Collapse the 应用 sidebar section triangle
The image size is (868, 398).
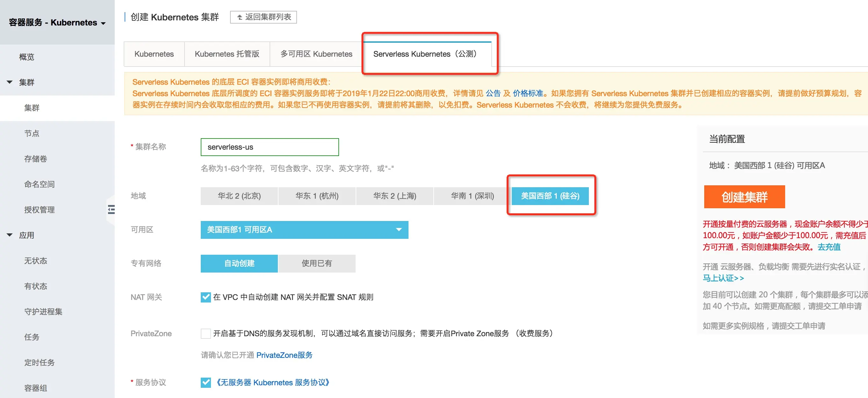point(10,235)
